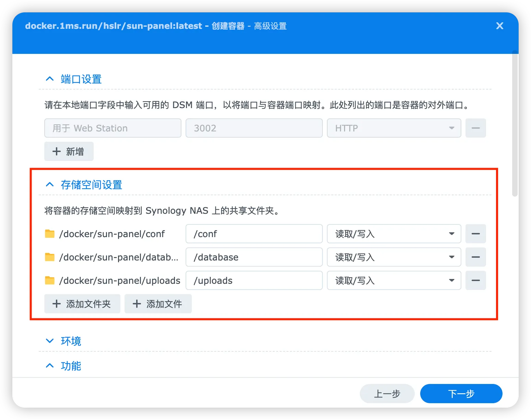The width and height of the screenshot is (531, 420).
Task: Remove the /conf volume mapping row
Action: coord(475,234)
